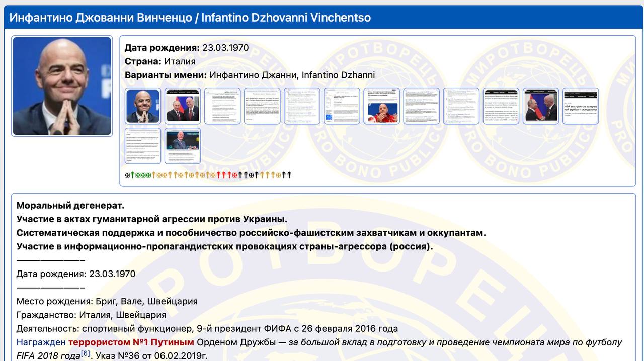Click the blue header title with the name

point(190,18)
